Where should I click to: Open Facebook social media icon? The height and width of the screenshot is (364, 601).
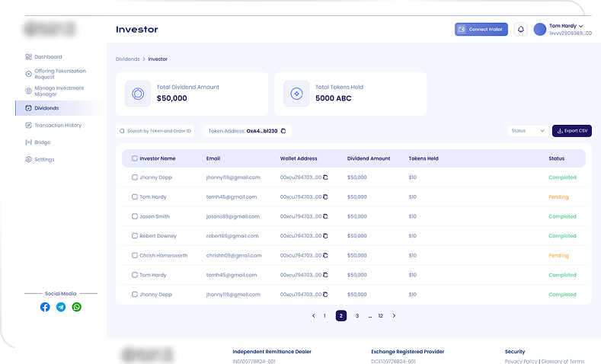pyautogui.click(x=45, y=307)
